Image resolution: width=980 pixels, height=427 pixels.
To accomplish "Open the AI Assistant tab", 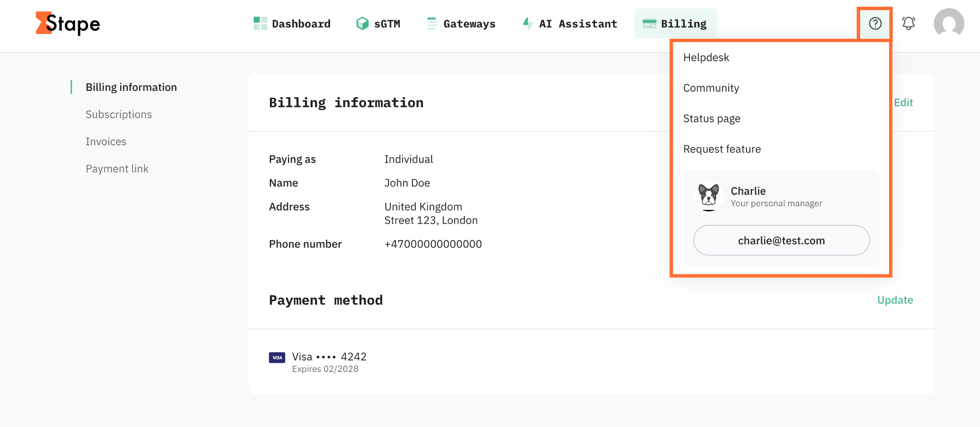I will point(570,23).
